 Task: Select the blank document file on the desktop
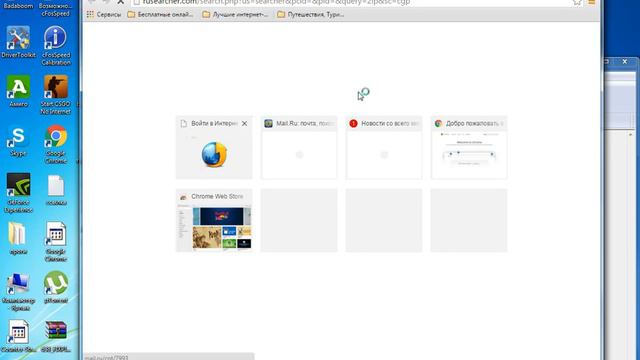point(56,190)
